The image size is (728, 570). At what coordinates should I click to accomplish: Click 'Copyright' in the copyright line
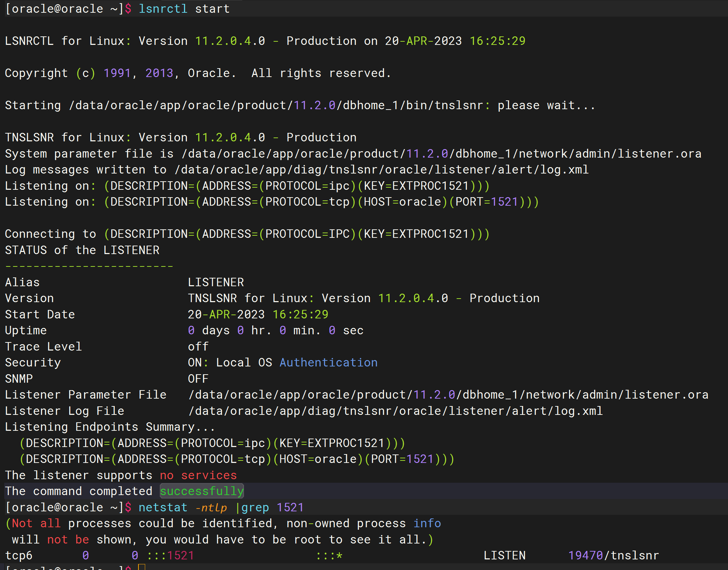click(x=36, y=73)
